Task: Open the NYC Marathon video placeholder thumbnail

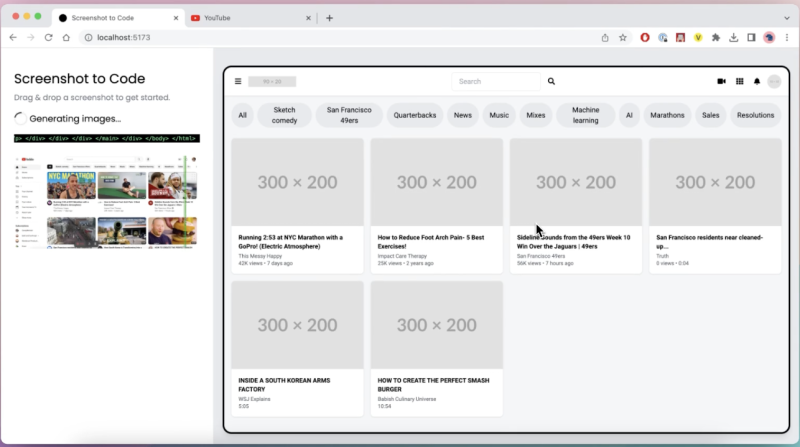Action: click(297, 182)
